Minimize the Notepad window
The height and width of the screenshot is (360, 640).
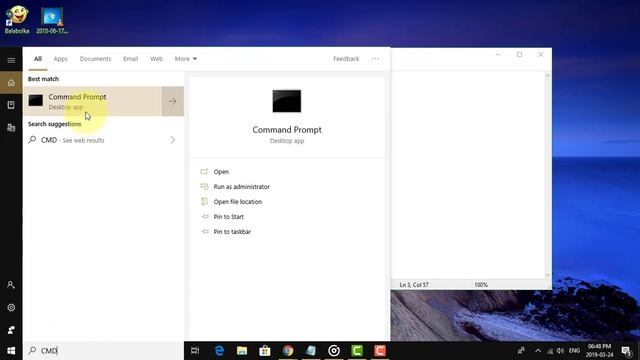[x=498, y=54]
